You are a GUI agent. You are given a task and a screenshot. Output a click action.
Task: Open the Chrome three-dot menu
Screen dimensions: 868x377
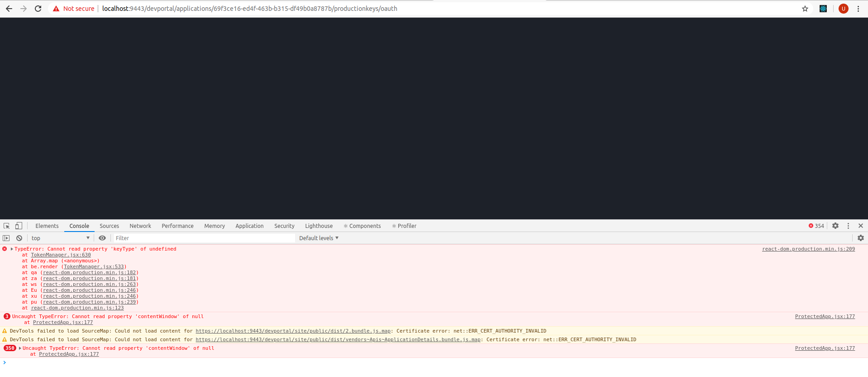point(858,9)
